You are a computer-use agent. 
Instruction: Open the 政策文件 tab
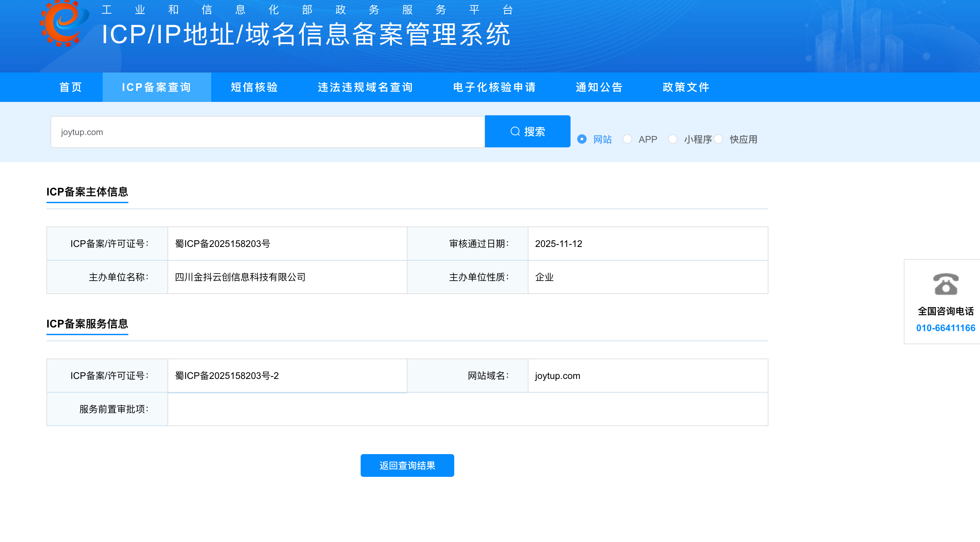[x=686, y=87]
